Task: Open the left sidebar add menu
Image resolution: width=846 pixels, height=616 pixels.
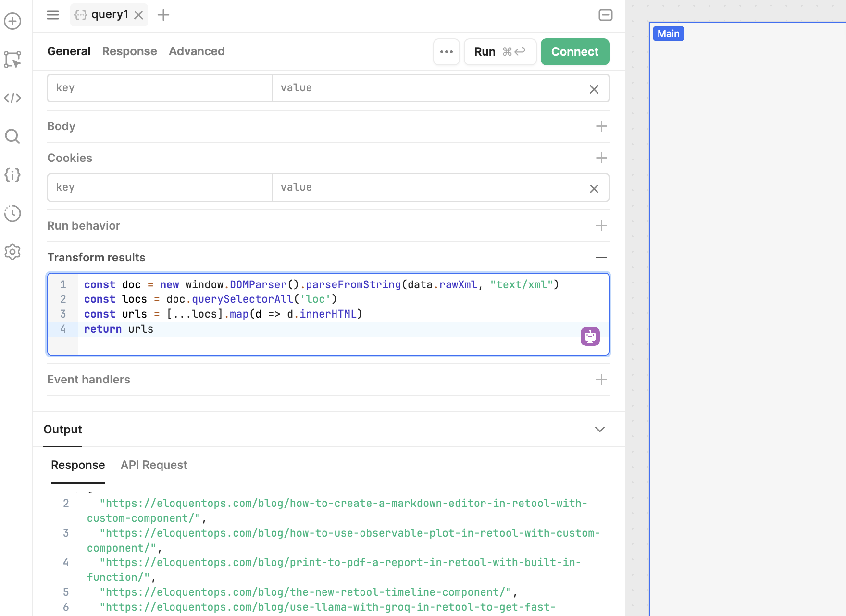Action: point(12,21)
